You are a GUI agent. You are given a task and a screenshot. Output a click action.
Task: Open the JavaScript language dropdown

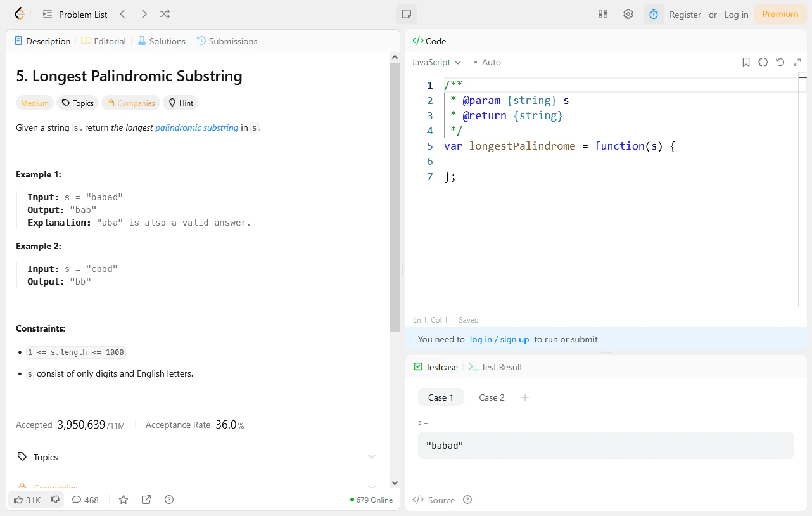[x=436, y=62]
